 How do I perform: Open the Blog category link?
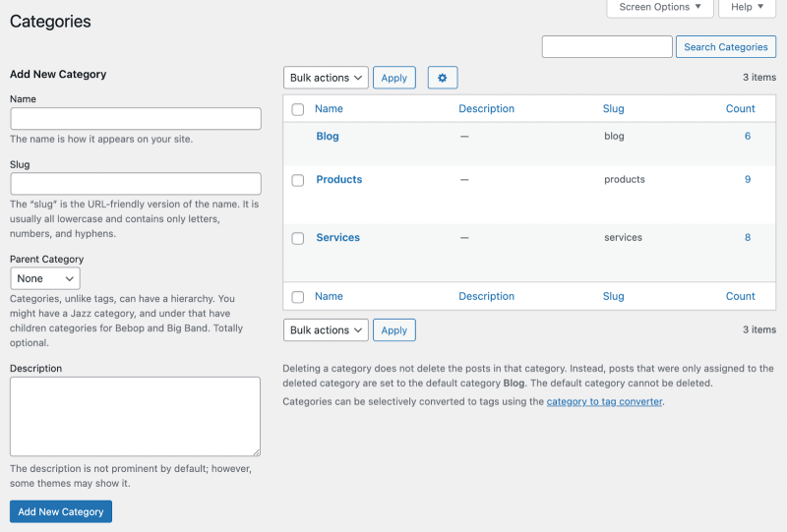328,136
